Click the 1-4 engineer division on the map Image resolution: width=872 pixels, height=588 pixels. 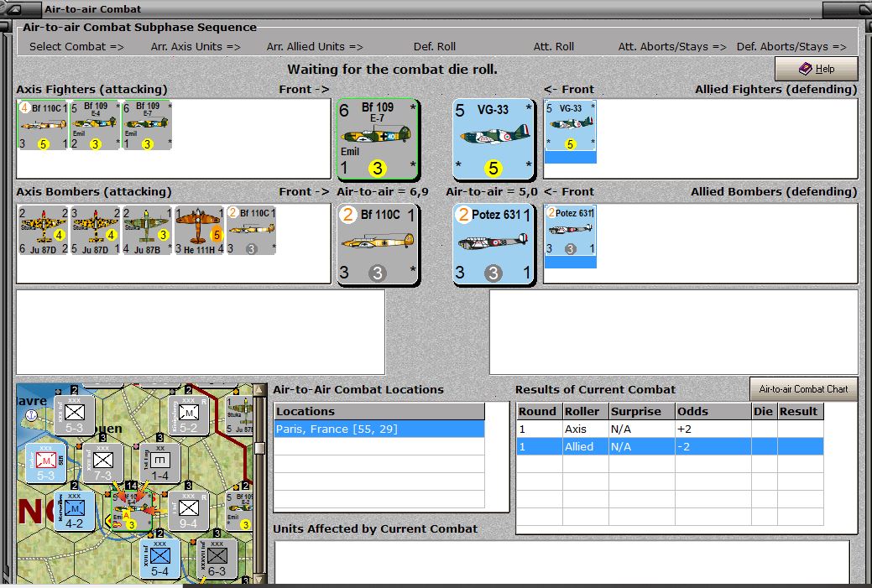(159, 463)
